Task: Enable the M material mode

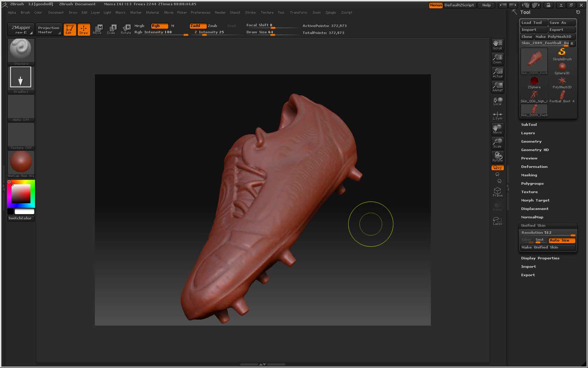Action: (173, 26)
